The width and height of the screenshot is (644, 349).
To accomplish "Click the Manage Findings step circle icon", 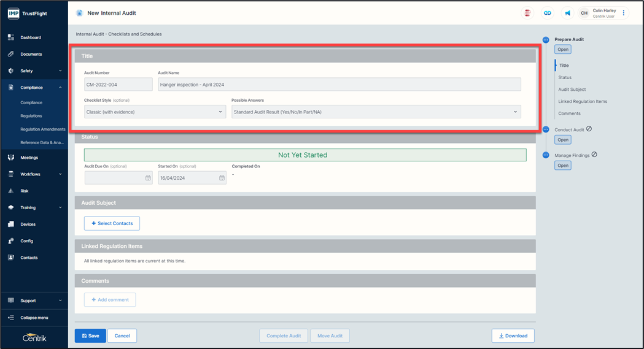I will [x=546, y=155].
